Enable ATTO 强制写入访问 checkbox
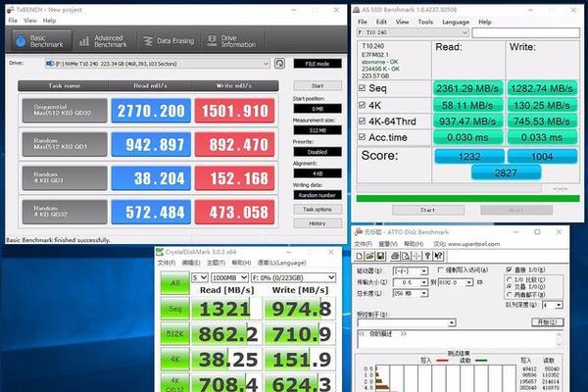 (441, 270)
